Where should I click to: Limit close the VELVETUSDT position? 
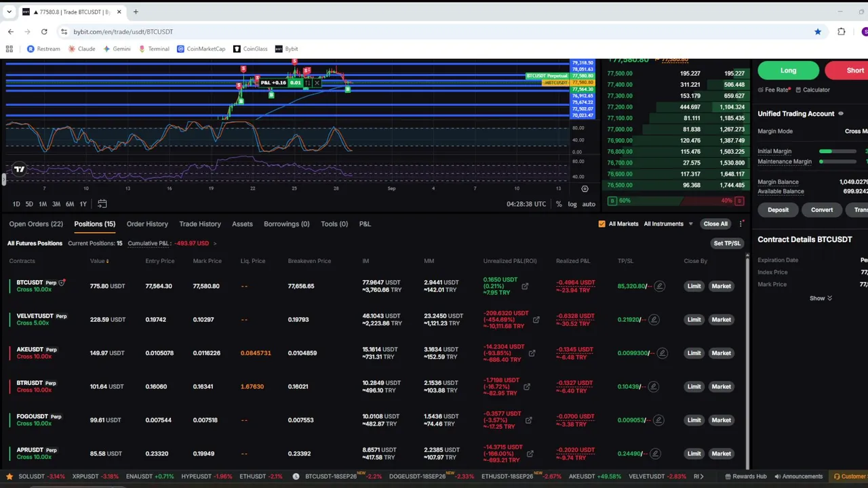694,319
